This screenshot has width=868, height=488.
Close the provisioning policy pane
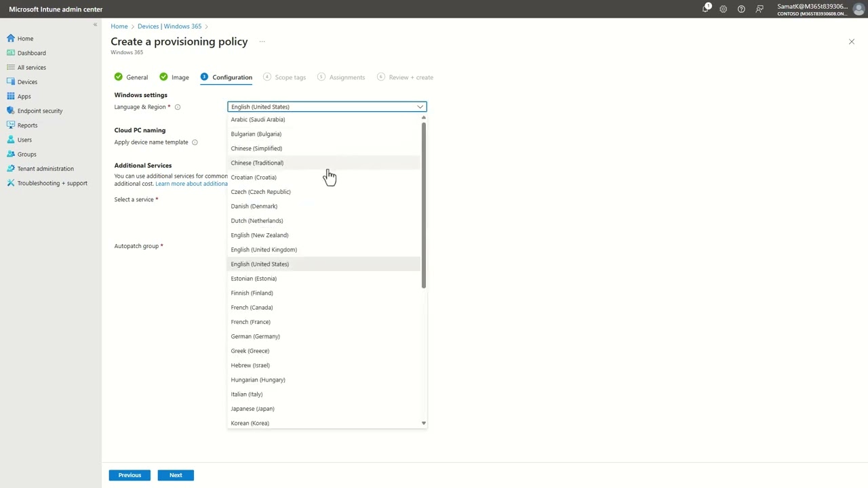point(852,42)
